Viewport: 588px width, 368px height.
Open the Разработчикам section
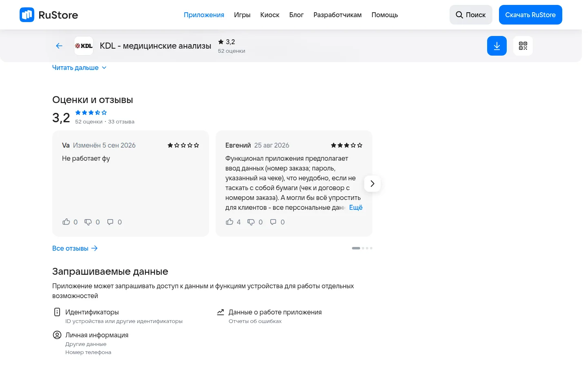(338, 15)
